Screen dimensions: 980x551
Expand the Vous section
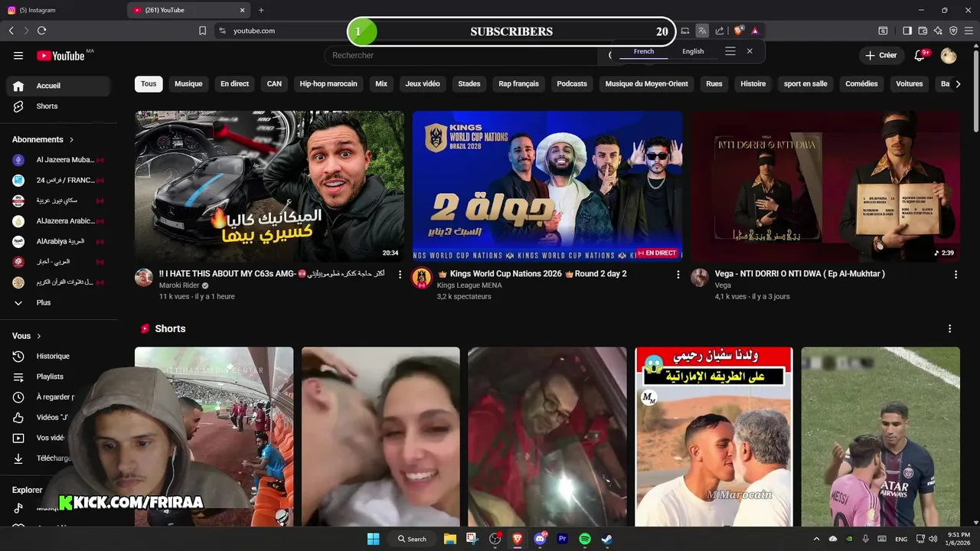[x=27, y=336]
